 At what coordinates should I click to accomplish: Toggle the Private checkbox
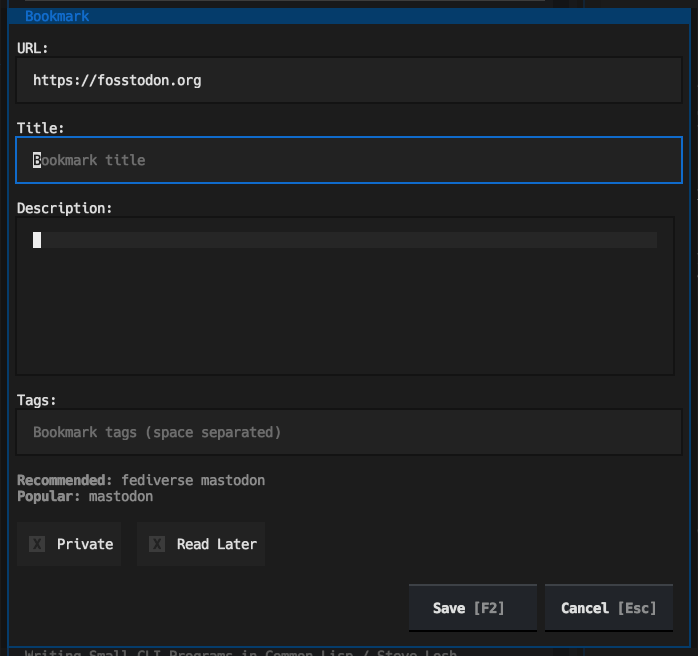coord(69,544)
